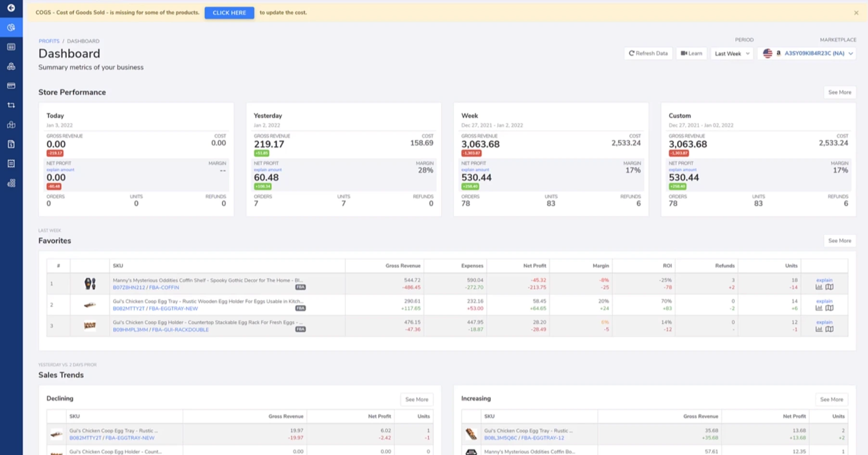Select the swap arrows icon in sidebar
The image size is (868, 455).
pos(11,105)
